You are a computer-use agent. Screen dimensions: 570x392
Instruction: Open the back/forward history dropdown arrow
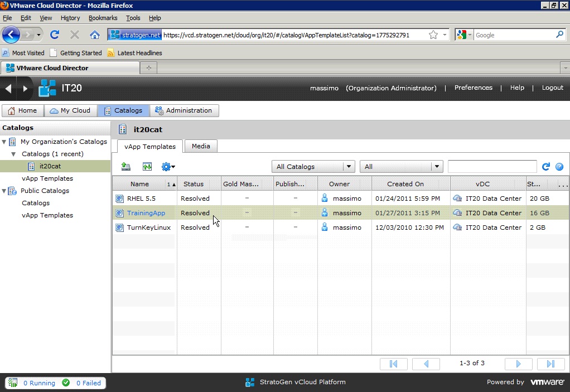pyautogui.click(x=38, y=35)
